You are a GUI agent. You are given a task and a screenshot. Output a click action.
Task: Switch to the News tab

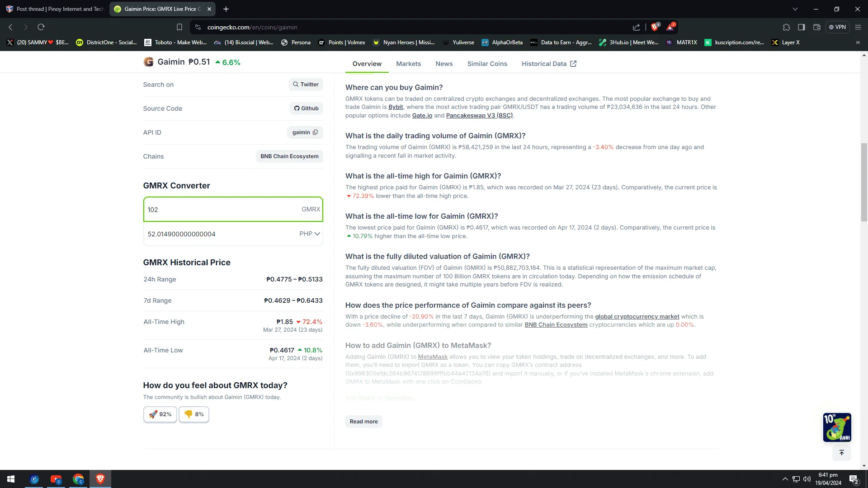[444, 64]
